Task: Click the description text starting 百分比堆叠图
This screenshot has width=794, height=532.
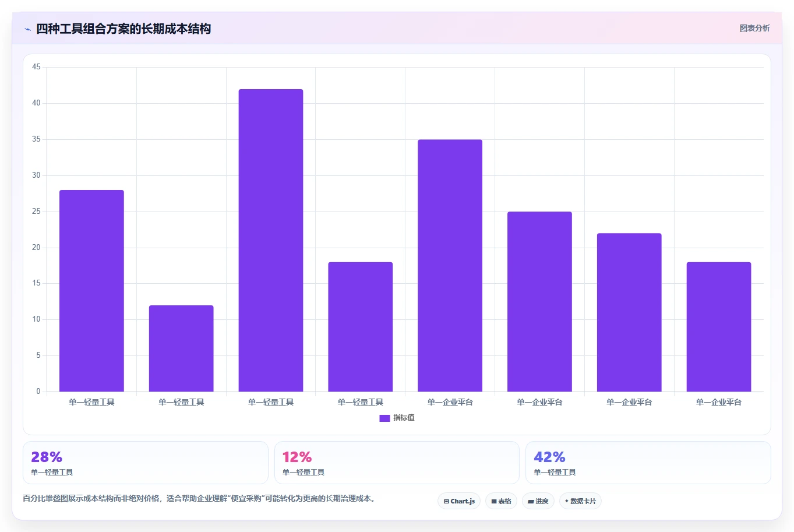Action: 200,498
